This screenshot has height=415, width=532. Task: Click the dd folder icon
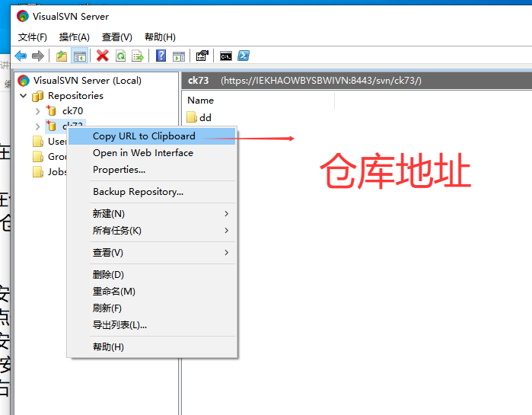(x=192, y=117)
